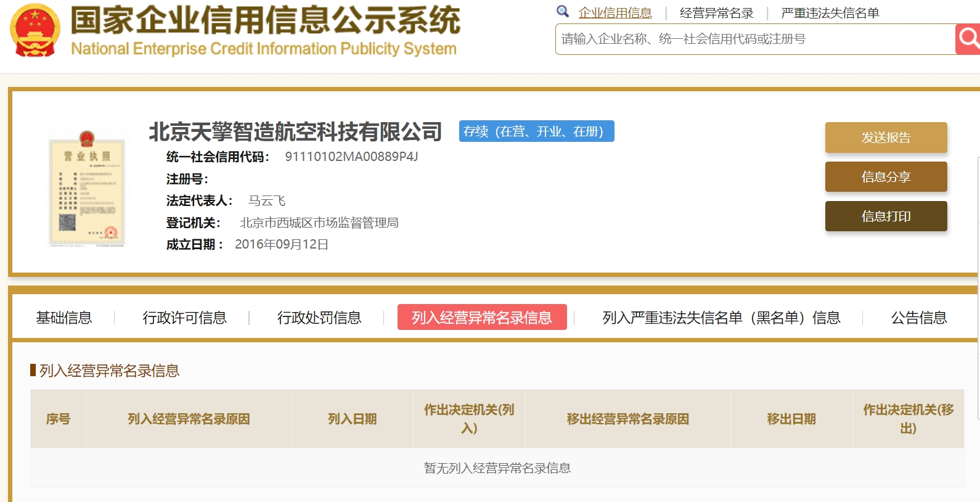Open the 基础信息 tab
The height and width of the screenshot is (502, 980).
click(64, 318)
